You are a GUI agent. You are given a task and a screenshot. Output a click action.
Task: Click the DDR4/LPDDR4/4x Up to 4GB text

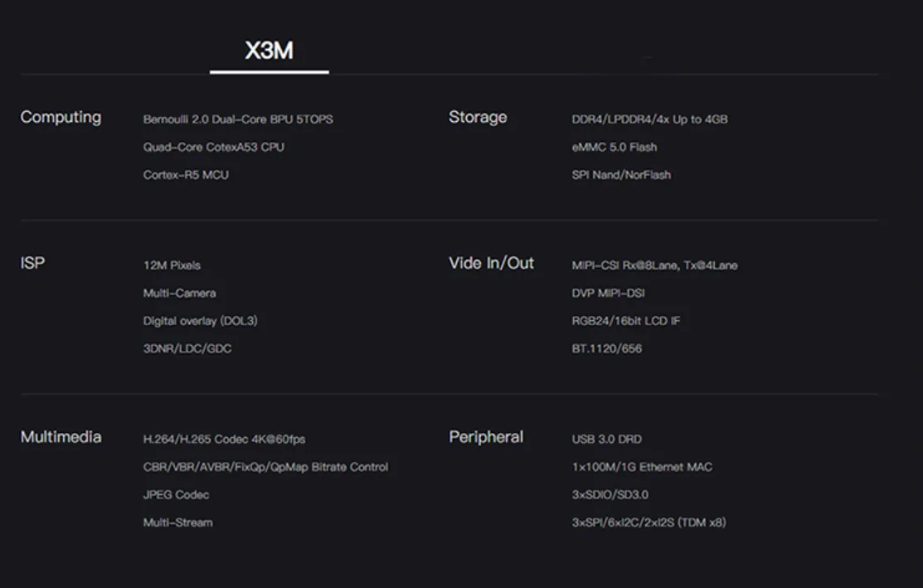(x=649, y=119)
